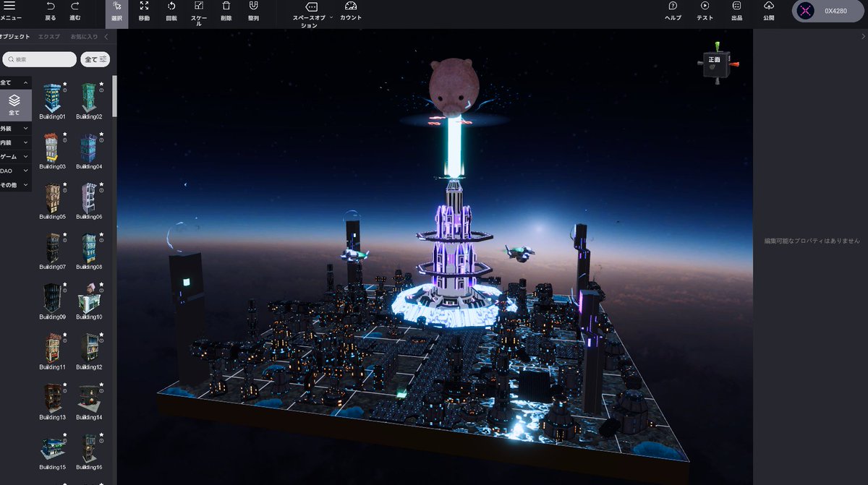
Task: Favorite Building07 with its star
Action: (65, 234)
